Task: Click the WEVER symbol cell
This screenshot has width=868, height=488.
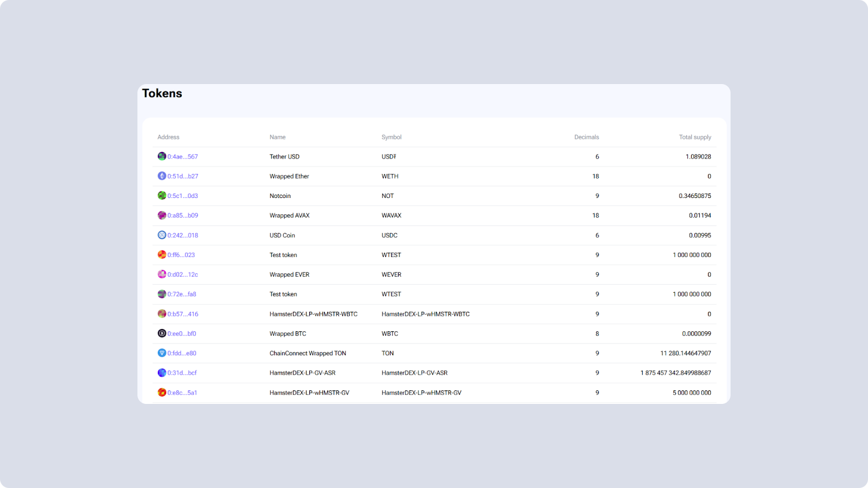Action: (x=391, y=274)
